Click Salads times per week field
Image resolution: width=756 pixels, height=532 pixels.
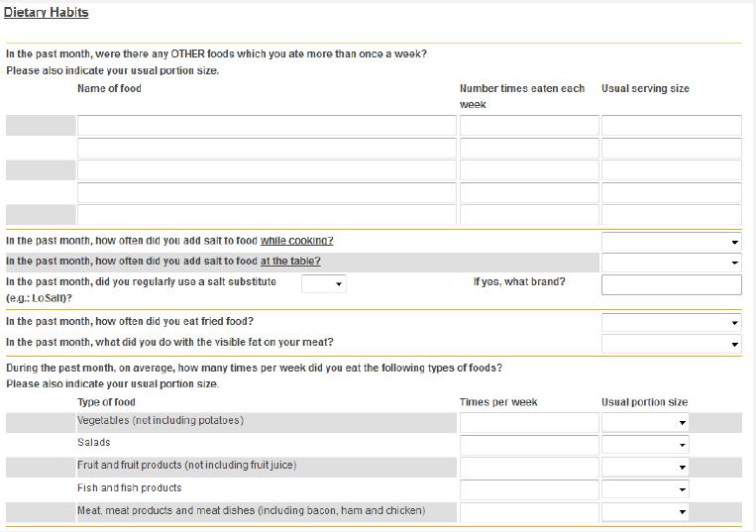(x=529, y=445)
